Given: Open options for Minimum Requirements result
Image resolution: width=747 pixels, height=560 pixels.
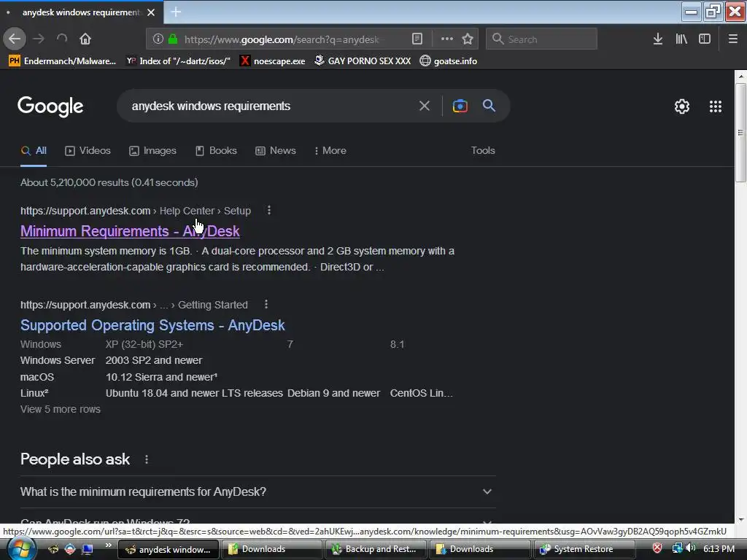Looking at the screenshot, I should click(269, 210).
